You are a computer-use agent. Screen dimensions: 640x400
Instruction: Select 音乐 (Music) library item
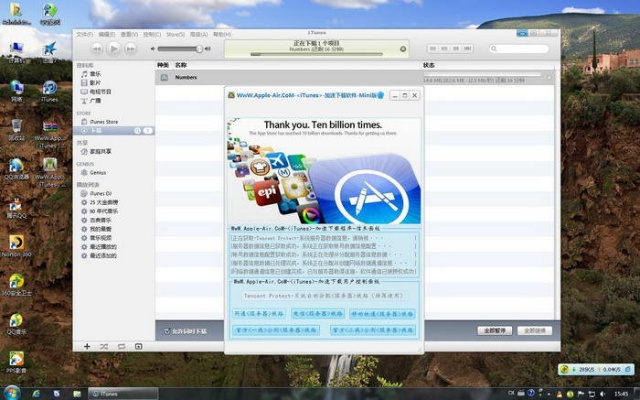click(x=95, y=73)
